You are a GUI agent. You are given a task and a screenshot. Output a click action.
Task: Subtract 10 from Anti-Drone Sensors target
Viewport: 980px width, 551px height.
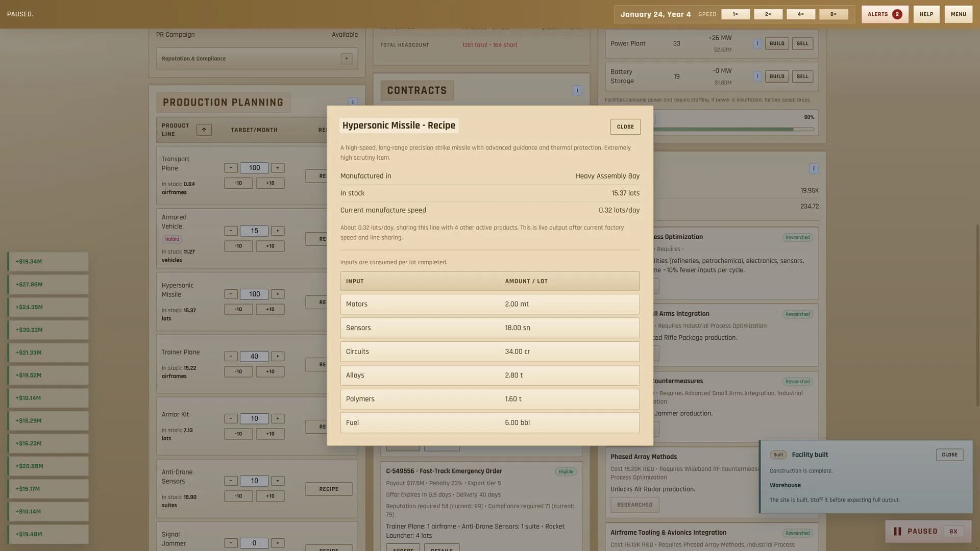[x=238, y=496]
